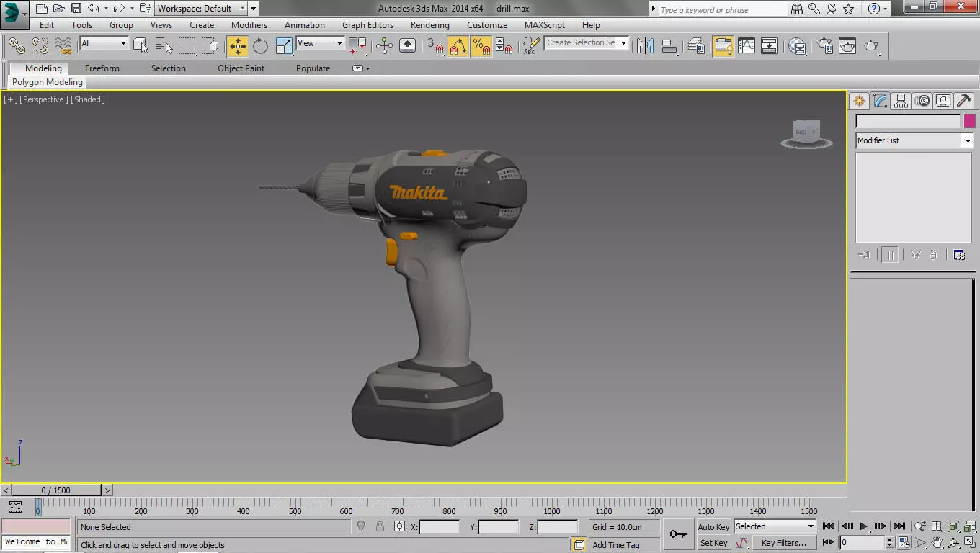980x553 pixels.
Task: Click the Use Pivot Point Center button
Action: click(358, 46)
